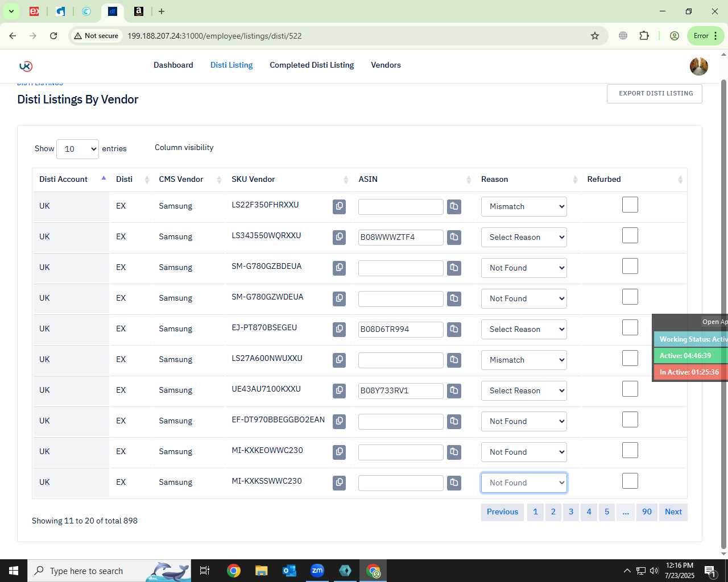Viewport: 728px width, 582px height.
Task: Click the Export Disti Listing button
Action: click(655, 94)
